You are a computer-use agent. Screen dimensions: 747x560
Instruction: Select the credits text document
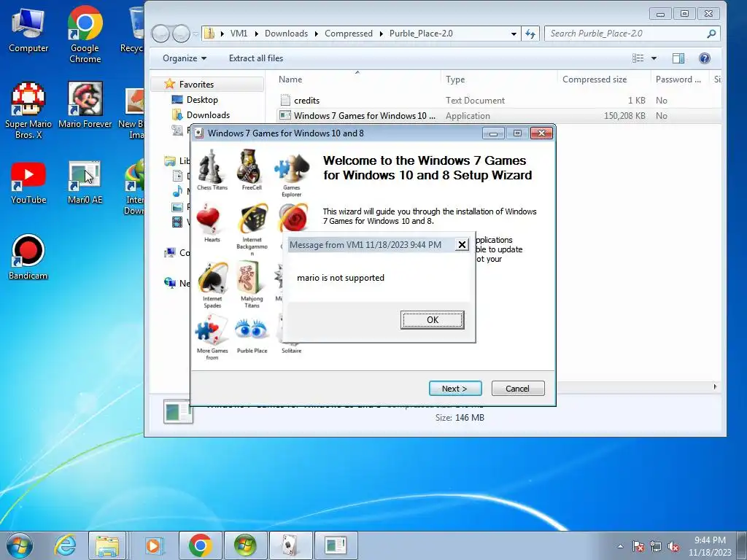[x=307, y=101]
